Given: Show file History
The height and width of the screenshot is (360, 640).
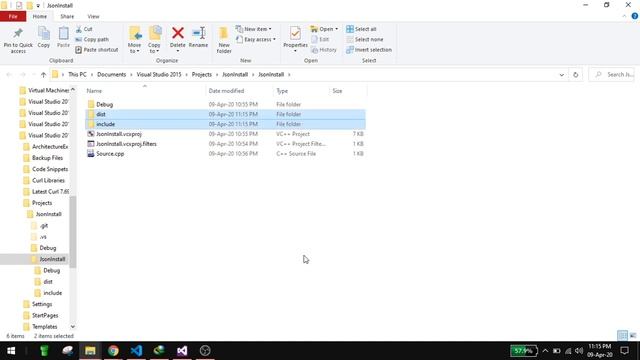Looking at the screenshot, I should click(x=324, y=50).
